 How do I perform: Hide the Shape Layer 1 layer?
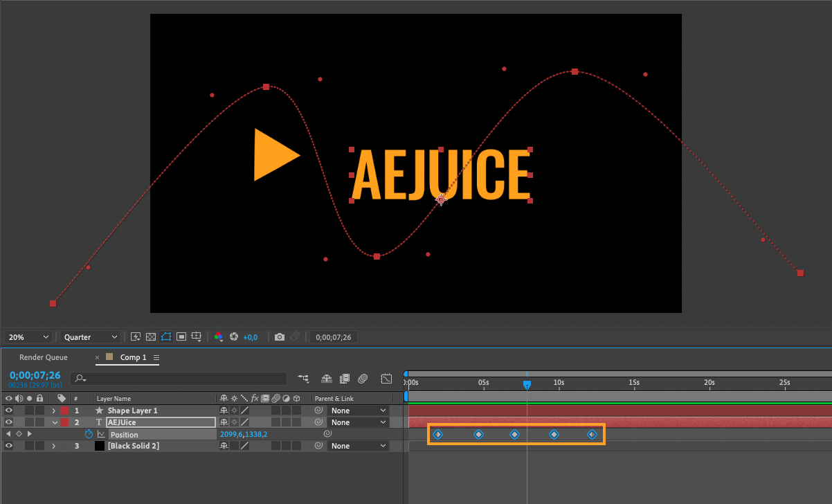pos(9,411)
